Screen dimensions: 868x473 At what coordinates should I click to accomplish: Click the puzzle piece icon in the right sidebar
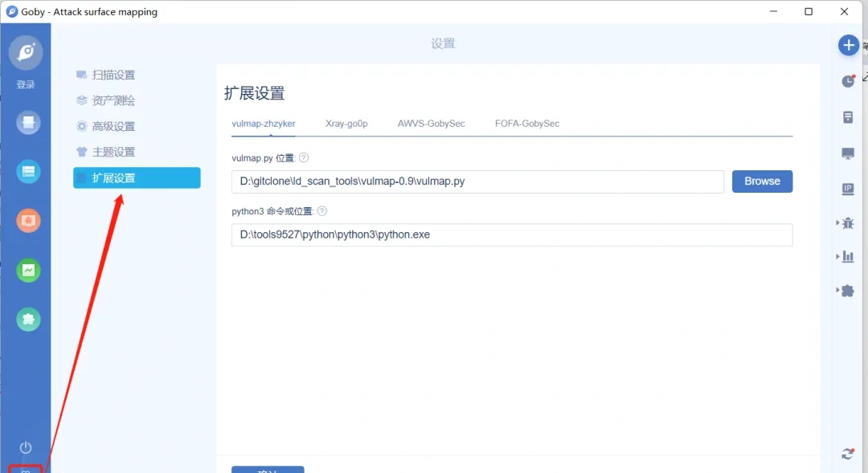point(848,291)
